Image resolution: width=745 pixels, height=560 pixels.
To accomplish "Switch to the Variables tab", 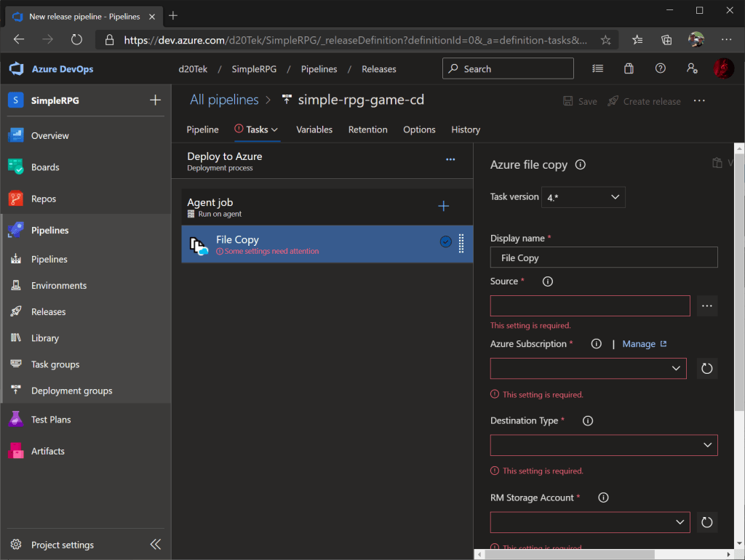I will coord(314,129).
